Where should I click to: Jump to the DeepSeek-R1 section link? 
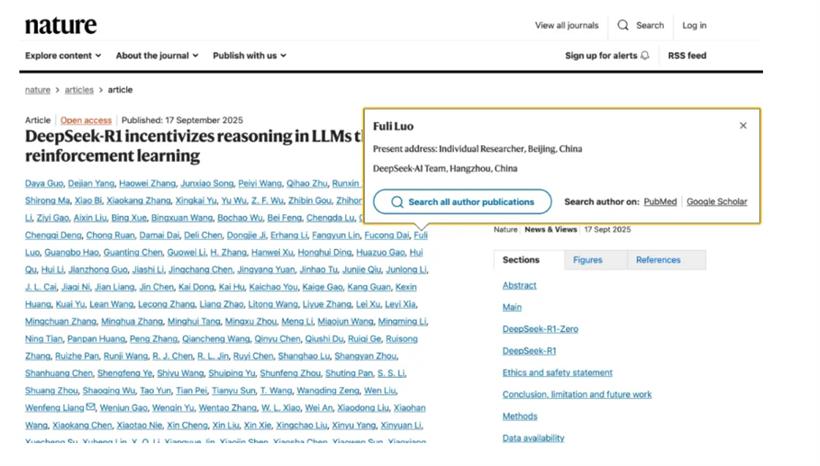click(529, 351)
